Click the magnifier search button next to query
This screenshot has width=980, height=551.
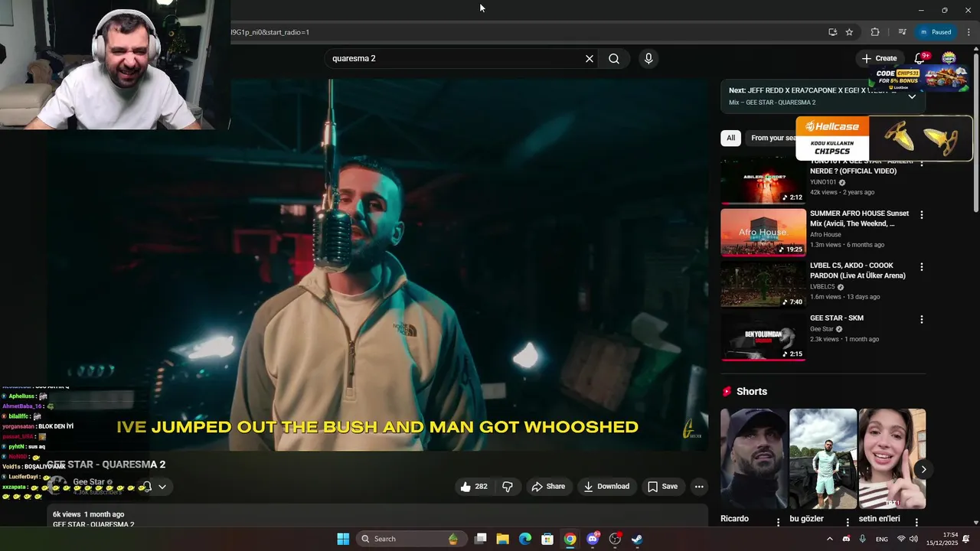(614, 59)
